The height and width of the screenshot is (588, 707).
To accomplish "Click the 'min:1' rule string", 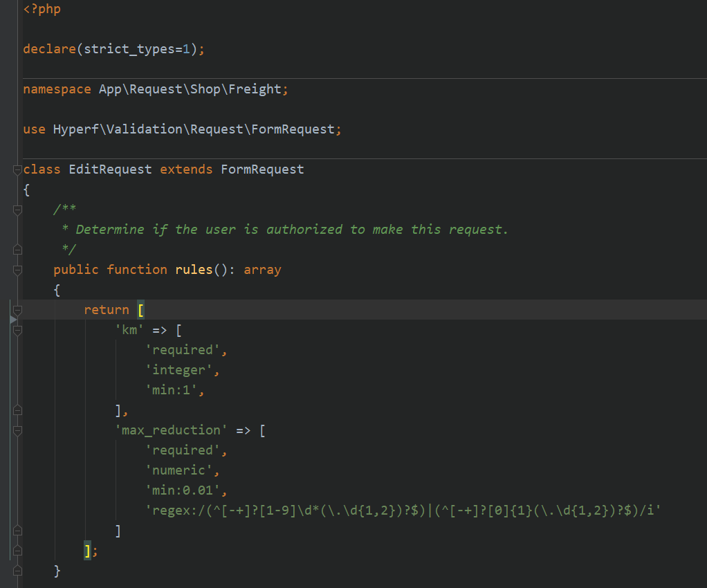I will [x=171, y=390].
